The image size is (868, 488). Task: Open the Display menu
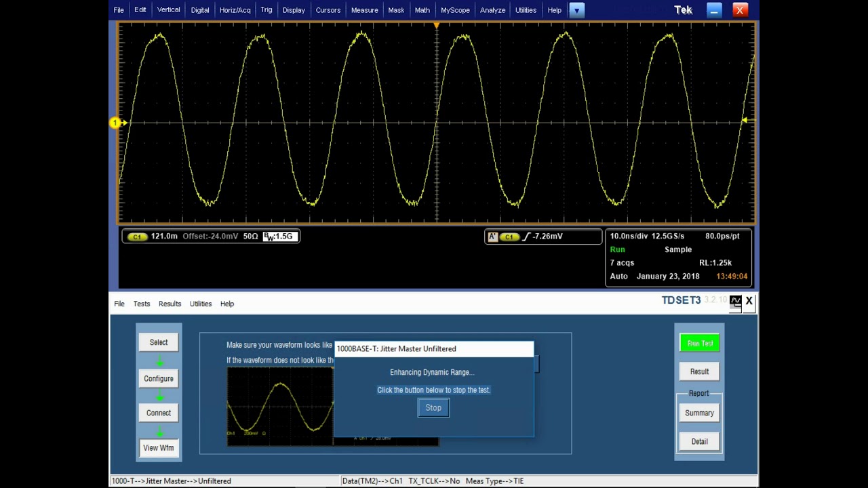tap(294, 10)
